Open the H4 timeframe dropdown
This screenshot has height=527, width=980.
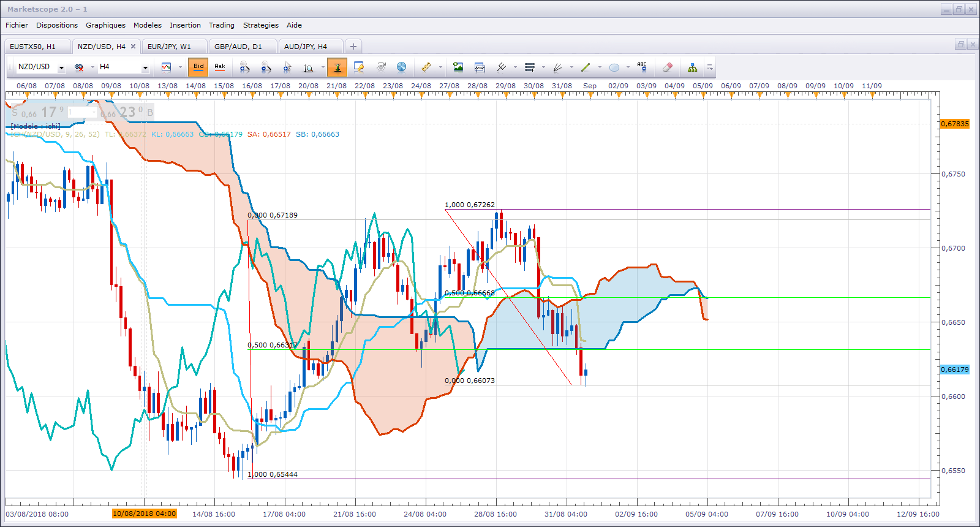[x=145, y=68]
